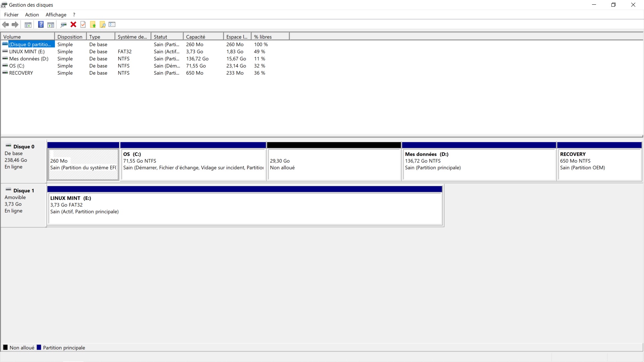Toggle the console tree pane icon
The image size is (644, 362).
pyautogui.click(x=28, y=24)
